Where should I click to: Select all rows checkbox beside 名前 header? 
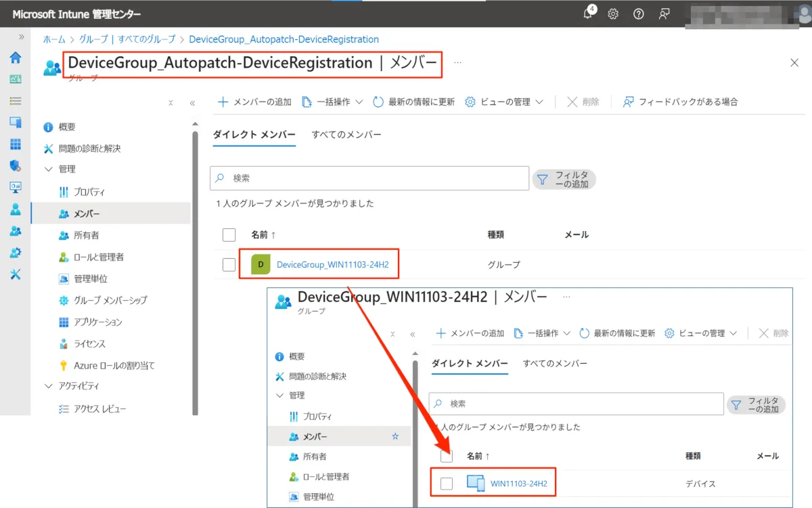point(229,234)
